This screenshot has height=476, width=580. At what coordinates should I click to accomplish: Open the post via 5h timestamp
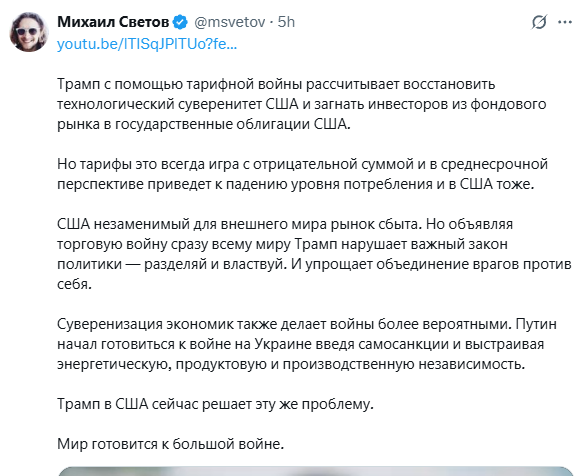click(x=286, y=22)
